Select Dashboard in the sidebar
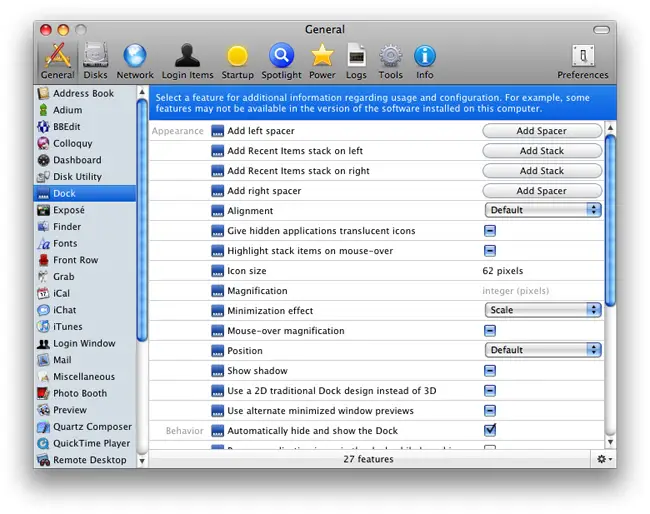 85,160
